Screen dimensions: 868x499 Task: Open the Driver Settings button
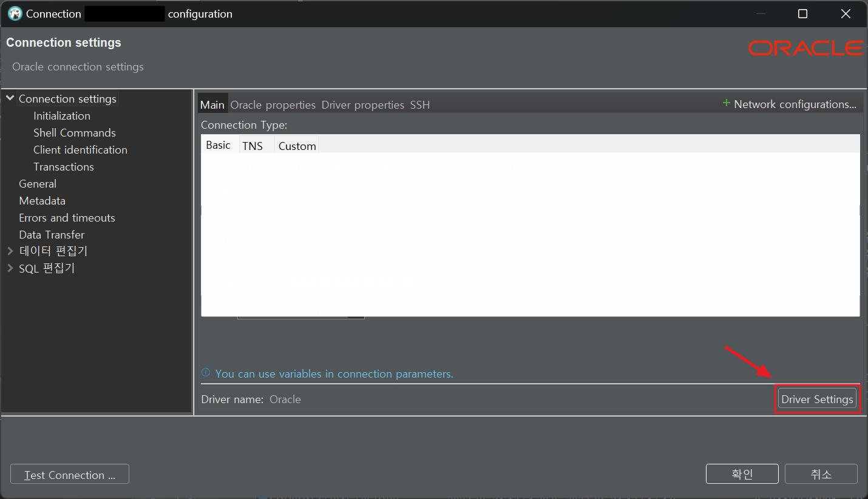[817, 399]
